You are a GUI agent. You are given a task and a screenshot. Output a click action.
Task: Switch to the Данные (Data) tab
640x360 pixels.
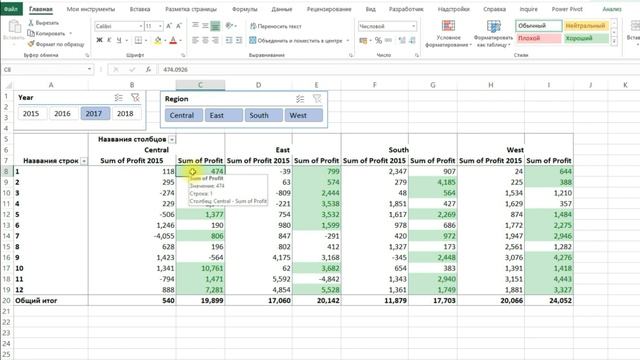pos(282,9)
